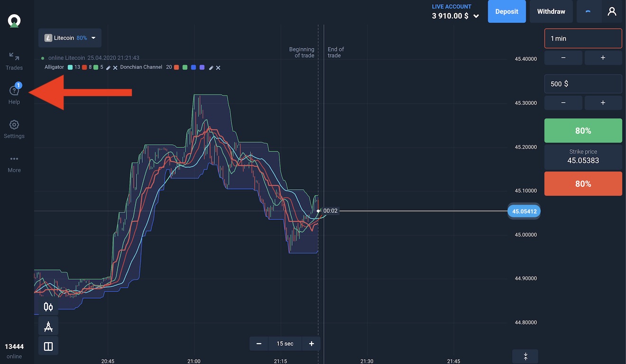Open Settings gear in sidebar
626x364 pixels.
(x=14, y=128)
